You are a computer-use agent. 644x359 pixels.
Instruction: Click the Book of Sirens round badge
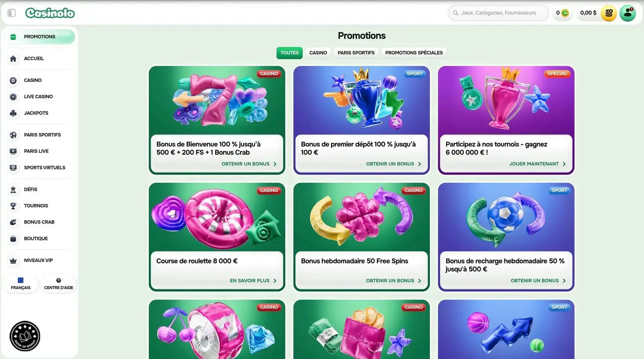25,336
